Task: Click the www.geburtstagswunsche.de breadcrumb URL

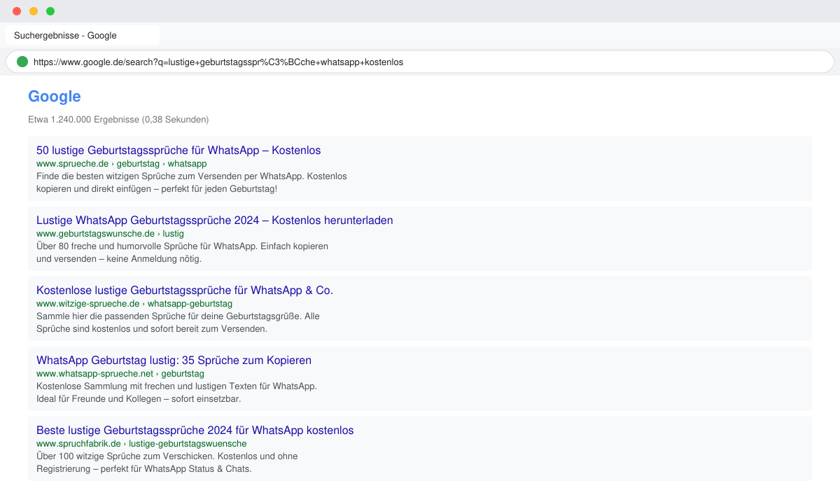Action: coord(110,234)
